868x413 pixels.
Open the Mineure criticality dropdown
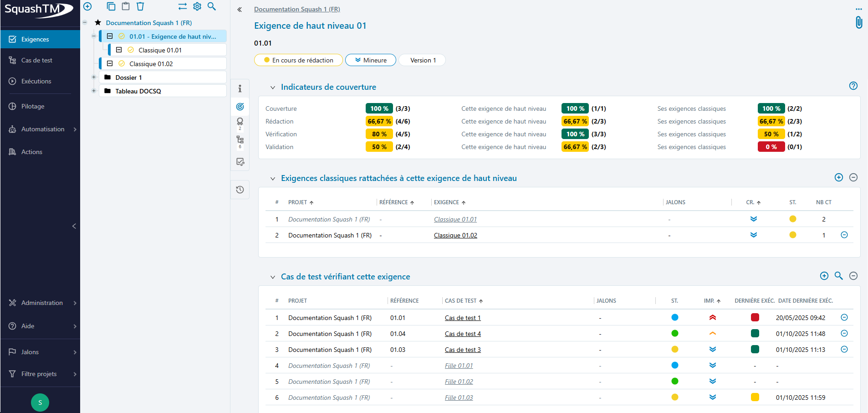(370, 60)
